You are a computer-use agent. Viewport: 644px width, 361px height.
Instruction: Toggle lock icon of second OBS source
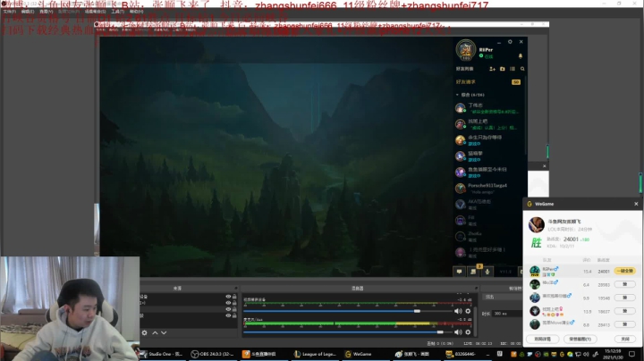click(x=234, y=303)
